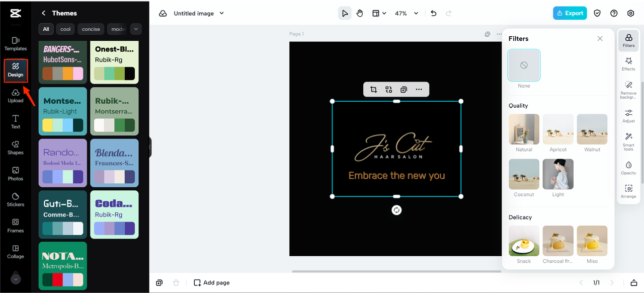Click Add page button
The width and height of the screenshot is (644, 293).
click(x=212, y=282)
